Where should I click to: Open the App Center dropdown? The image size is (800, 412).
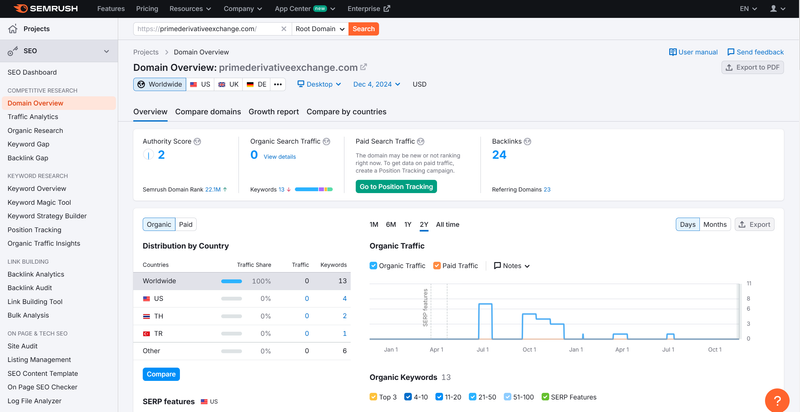point(305,9)
